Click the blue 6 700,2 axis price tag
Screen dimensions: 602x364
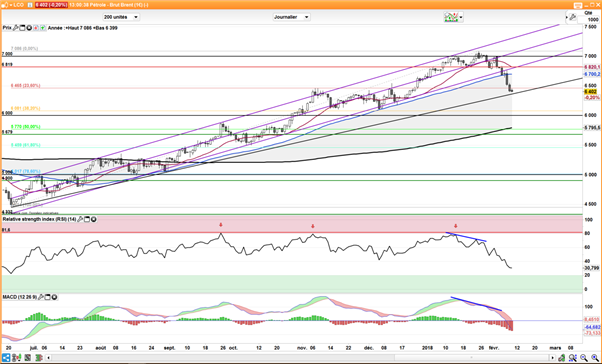(x=592, y=74)
